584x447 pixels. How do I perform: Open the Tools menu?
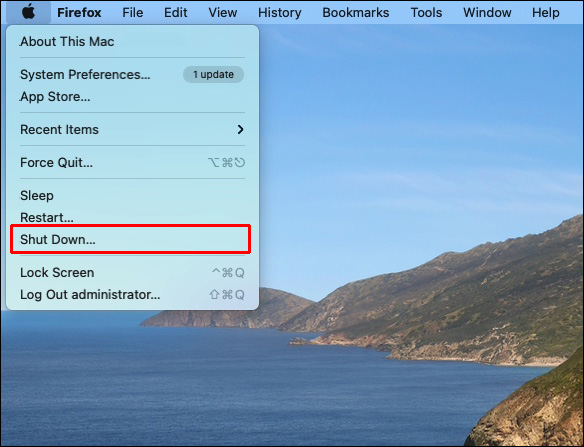426,12
